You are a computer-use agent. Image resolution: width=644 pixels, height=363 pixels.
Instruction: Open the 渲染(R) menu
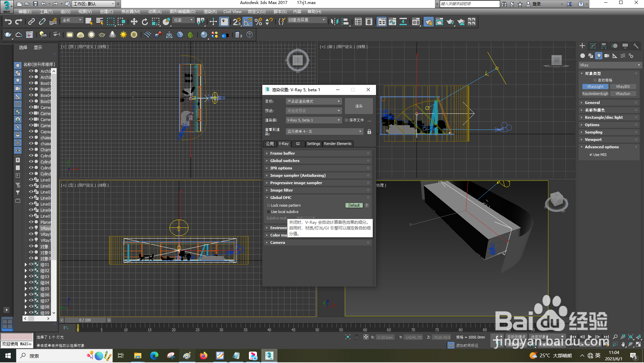point(210,11)
